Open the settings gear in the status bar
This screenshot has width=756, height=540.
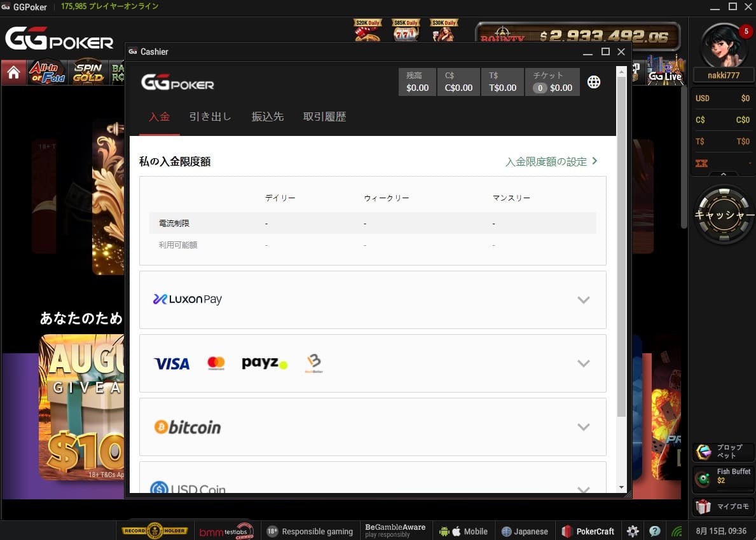[633, 530]
